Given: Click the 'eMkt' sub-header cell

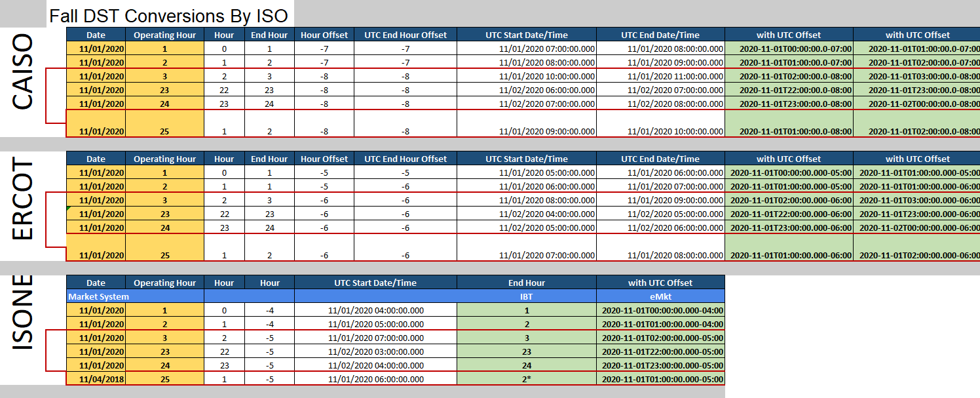Looking at the screenshot, I should coord(660,296).
